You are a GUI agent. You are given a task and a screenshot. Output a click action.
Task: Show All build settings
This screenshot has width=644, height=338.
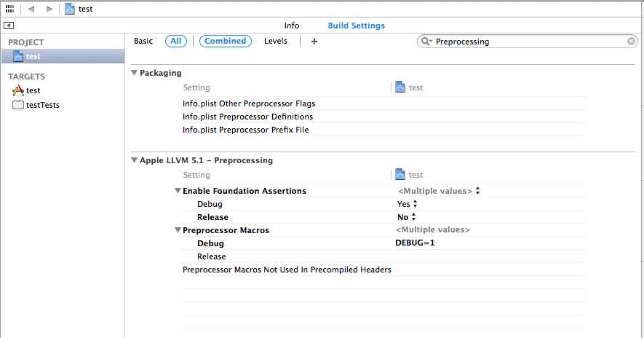[x=176, y=41]
